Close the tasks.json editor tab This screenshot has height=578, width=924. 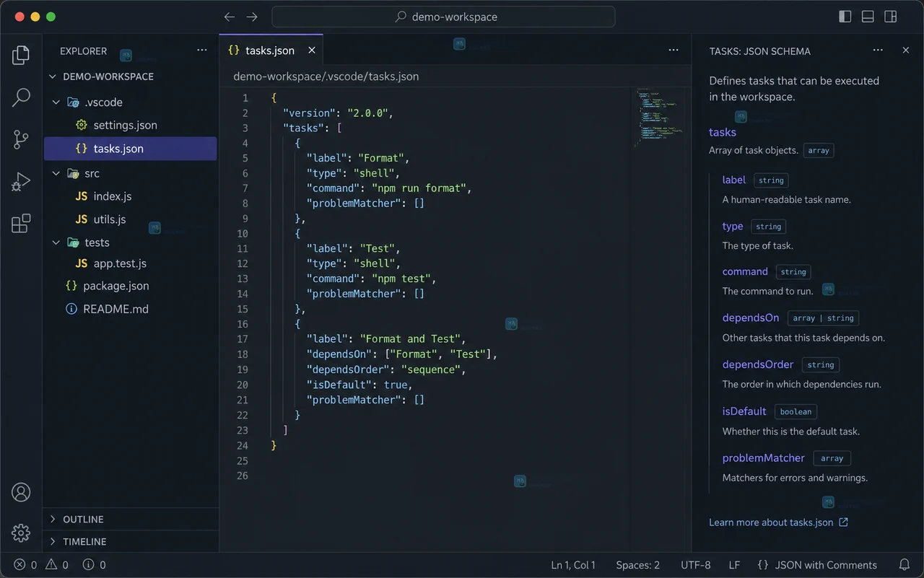click(x=312, y=51)
